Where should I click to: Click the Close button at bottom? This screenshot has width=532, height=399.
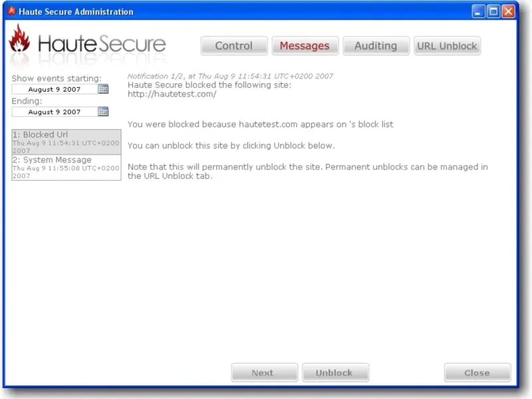[477, 372]
